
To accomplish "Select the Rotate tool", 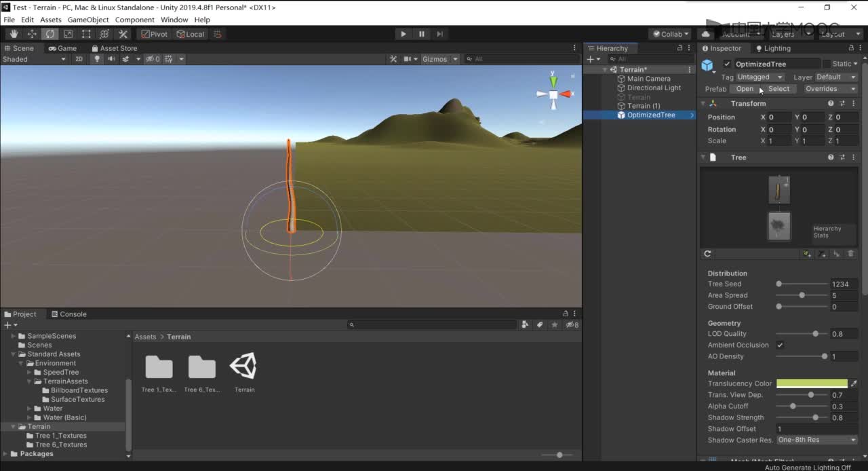I will (50, 34).
